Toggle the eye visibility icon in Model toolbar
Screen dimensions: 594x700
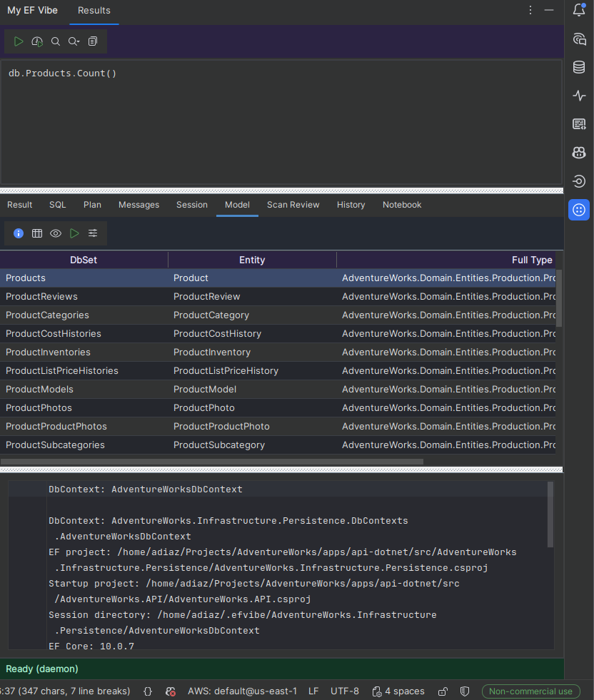pos(56,233)
